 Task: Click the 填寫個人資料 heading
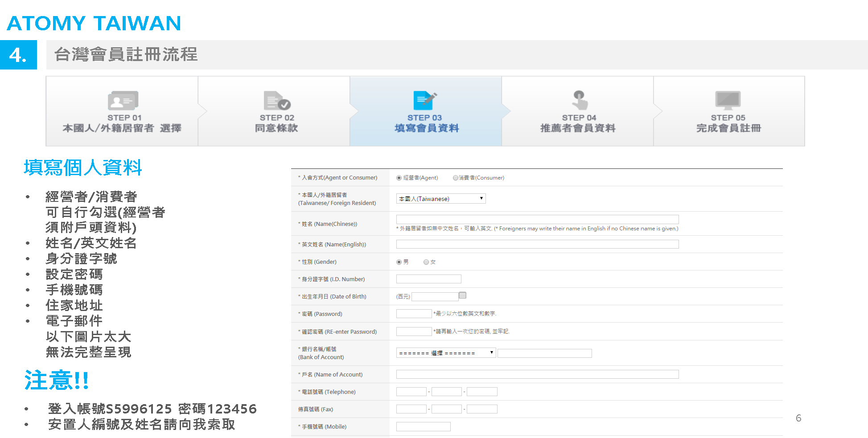pos(82,168)
